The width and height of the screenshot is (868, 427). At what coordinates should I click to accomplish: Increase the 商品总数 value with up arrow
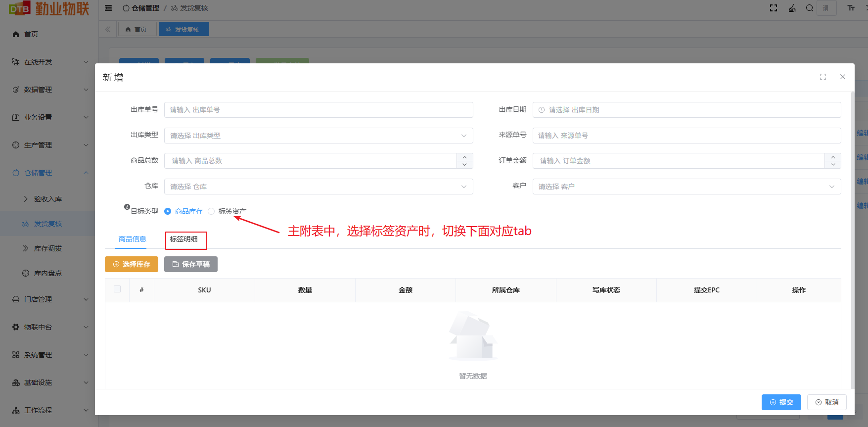(x=464, y=157)
